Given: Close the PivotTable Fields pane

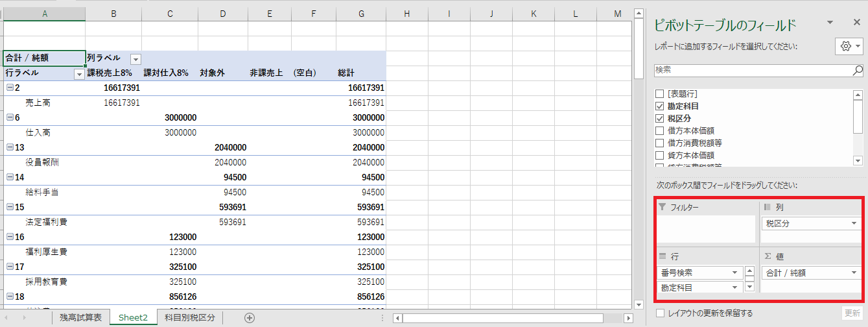Looking at the screenshot, I should tap(856, 23).
